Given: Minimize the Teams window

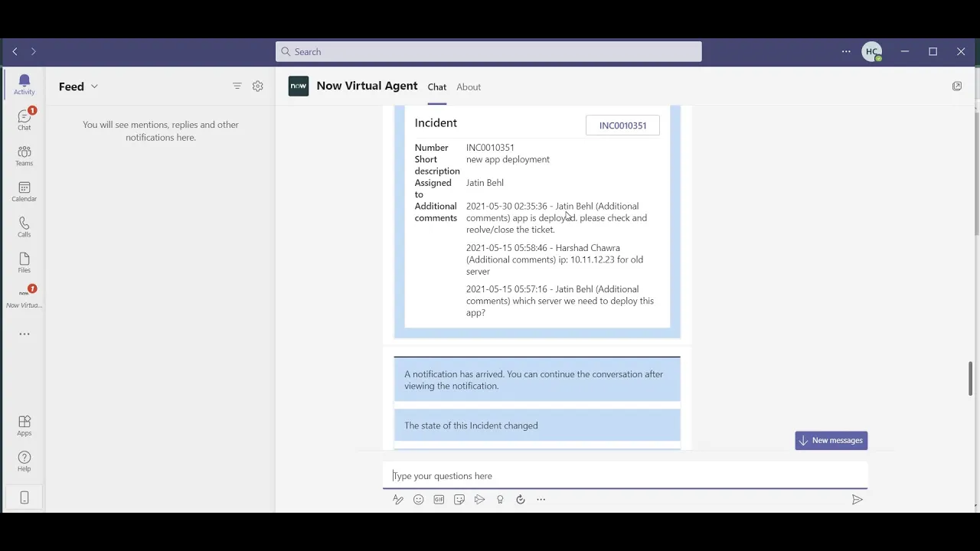Looking at the screenshot, I should (905, 51).
